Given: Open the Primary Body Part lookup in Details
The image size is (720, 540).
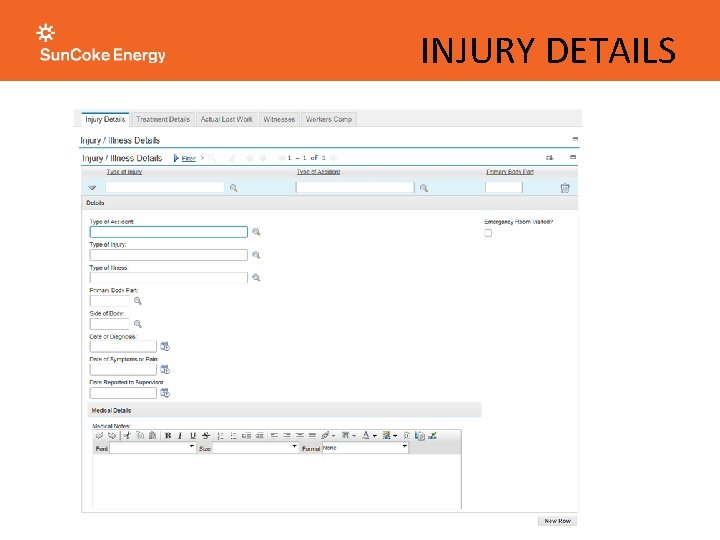Looking at the screenshot, I should click(x=138, y=301).
